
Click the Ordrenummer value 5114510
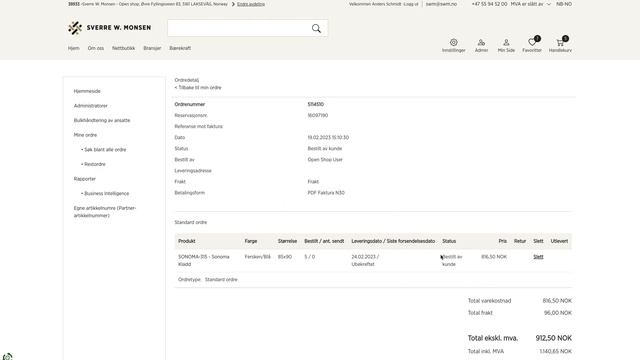coord(316,104)
